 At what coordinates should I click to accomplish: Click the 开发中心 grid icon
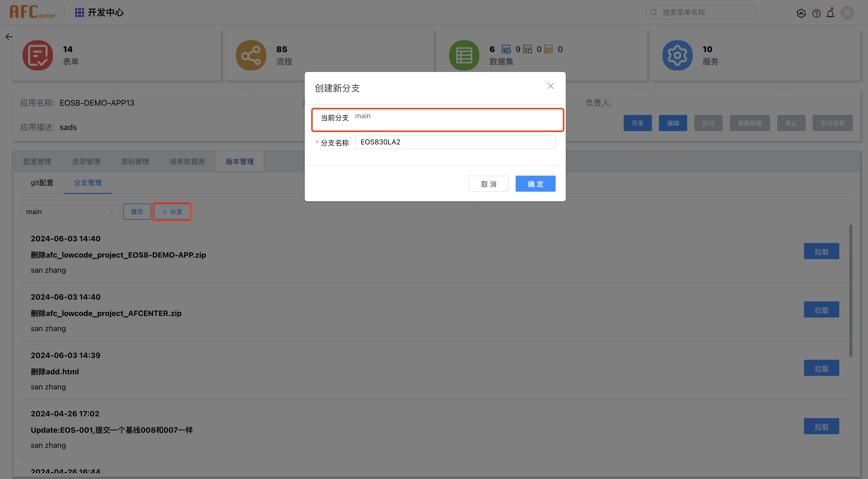(x=79, y=12)
